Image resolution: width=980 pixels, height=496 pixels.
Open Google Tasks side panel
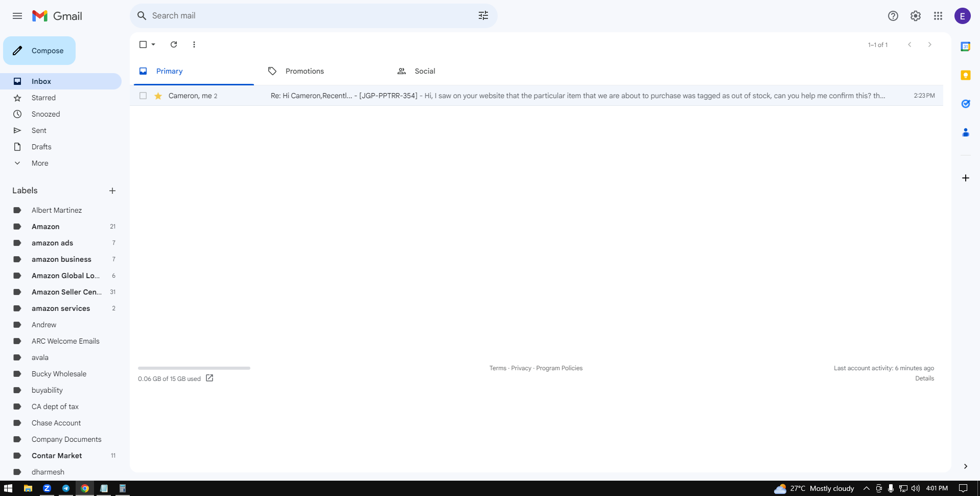click(x=966, y=104)
